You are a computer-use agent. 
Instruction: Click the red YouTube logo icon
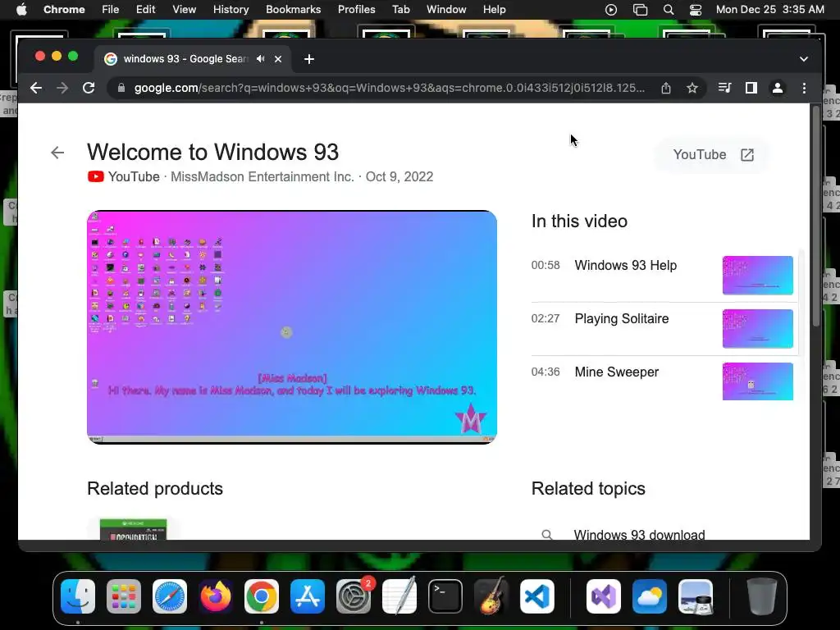pyautogui.click(x=96, y=177)
